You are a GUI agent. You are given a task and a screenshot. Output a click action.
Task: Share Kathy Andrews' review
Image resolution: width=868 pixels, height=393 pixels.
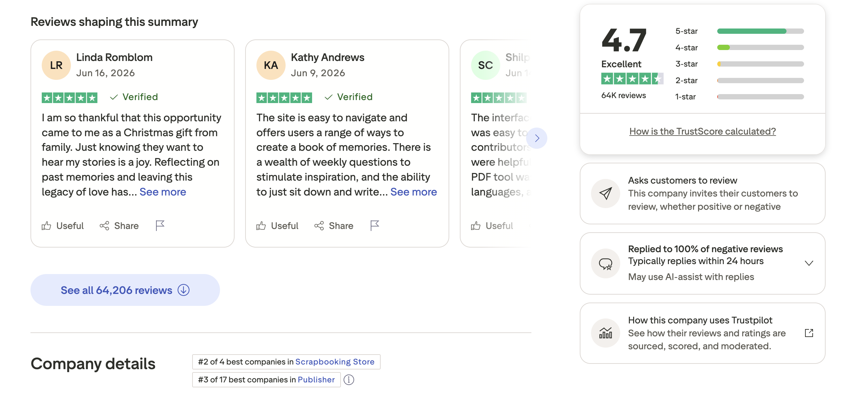coord(334,225)
